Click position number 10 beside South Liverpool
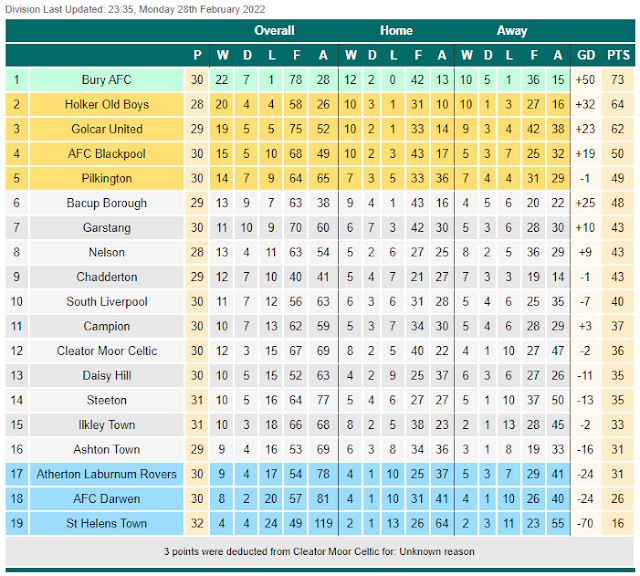 tap(16, 302)
